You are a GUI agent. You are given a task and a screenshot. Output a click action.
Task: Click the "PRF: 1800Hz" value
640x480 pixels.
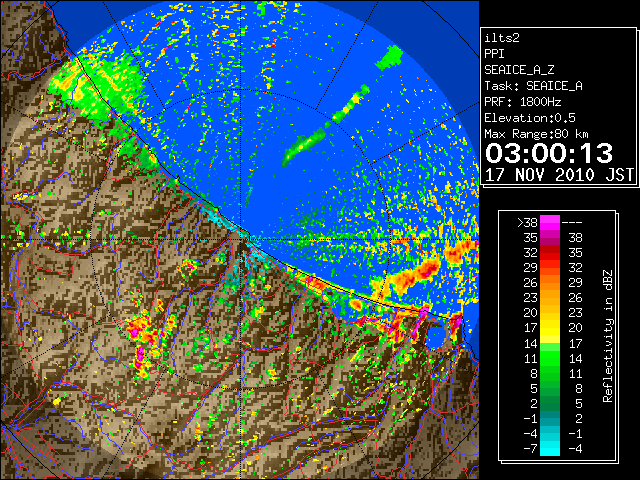click(x=522, y=102)
